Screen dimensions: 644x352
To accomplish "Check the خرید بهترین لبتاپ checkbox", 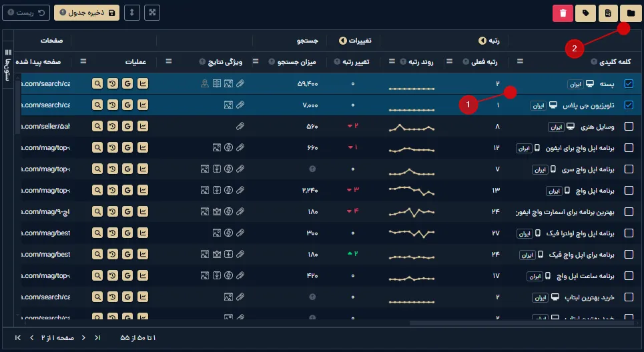I will point(629,297).
